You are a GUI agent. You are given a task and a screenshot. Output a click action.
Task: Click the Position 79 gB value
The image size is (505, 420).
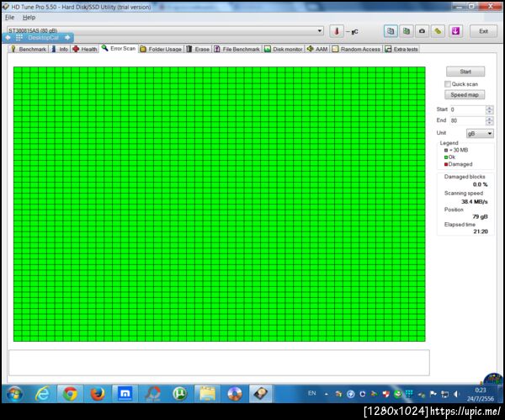[481, 216]
